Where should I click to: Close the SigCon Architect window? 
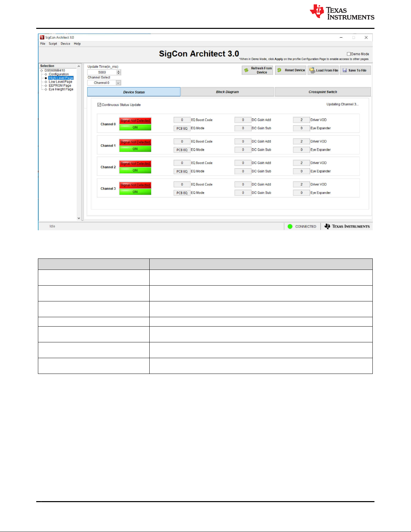366,38
